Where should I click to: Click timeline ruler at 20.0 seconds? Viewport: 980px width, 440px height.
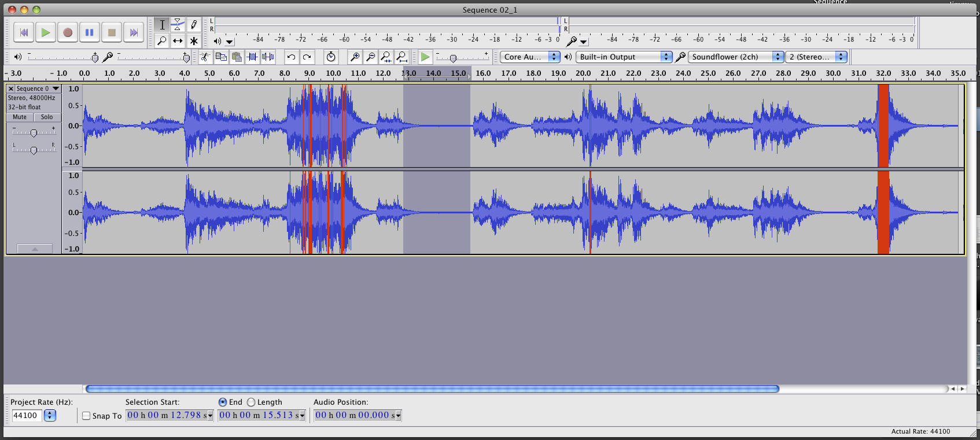[583, 73]
